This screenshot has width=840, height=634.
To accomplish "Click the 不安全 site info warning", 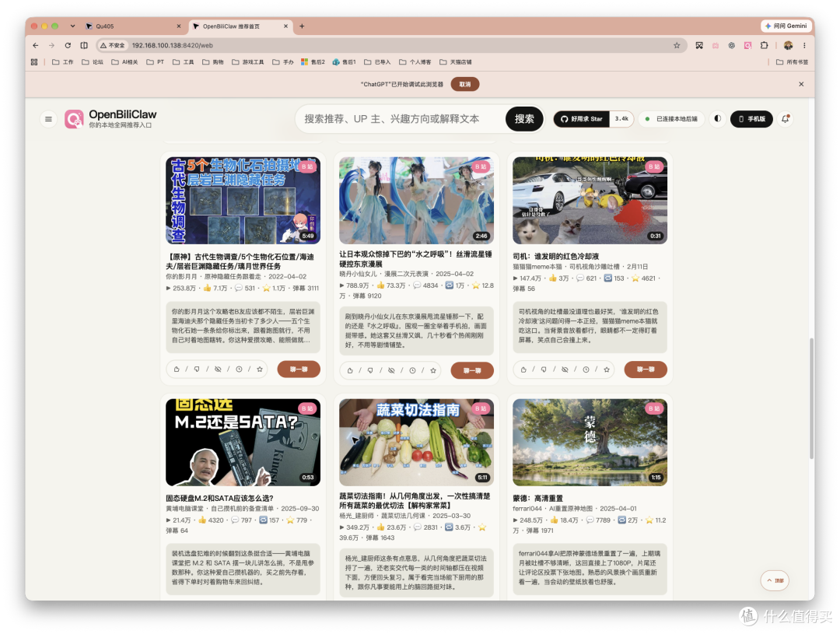I will point(113,46).
